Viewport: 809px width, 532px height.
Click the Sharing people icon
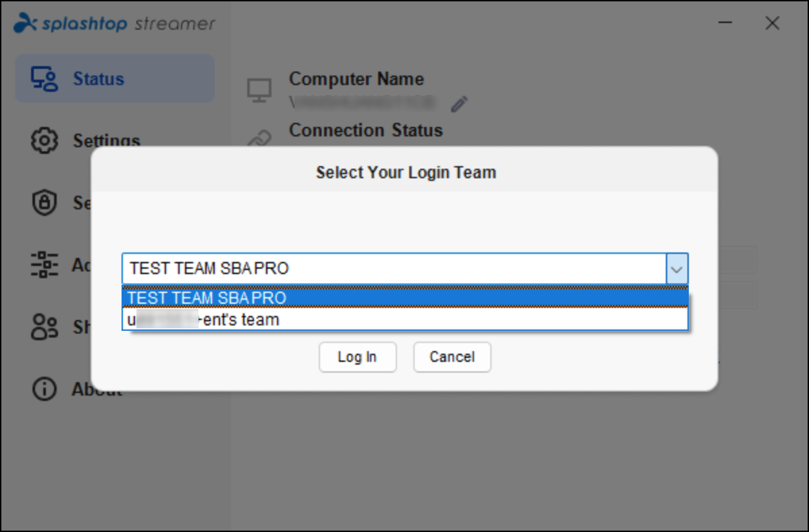click(x=45, y=327)
